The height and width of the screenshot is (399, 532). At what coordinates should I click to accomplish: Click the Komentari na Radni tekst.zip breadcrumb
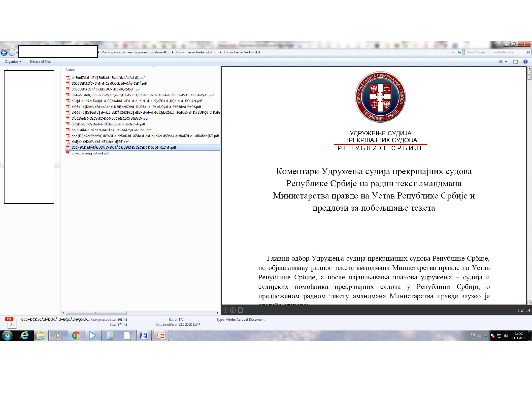[x=196, y=52]
